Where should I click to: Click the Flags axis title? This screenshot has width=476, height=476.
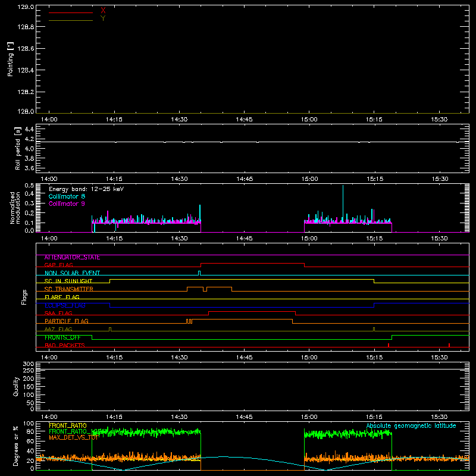[24, 297]
